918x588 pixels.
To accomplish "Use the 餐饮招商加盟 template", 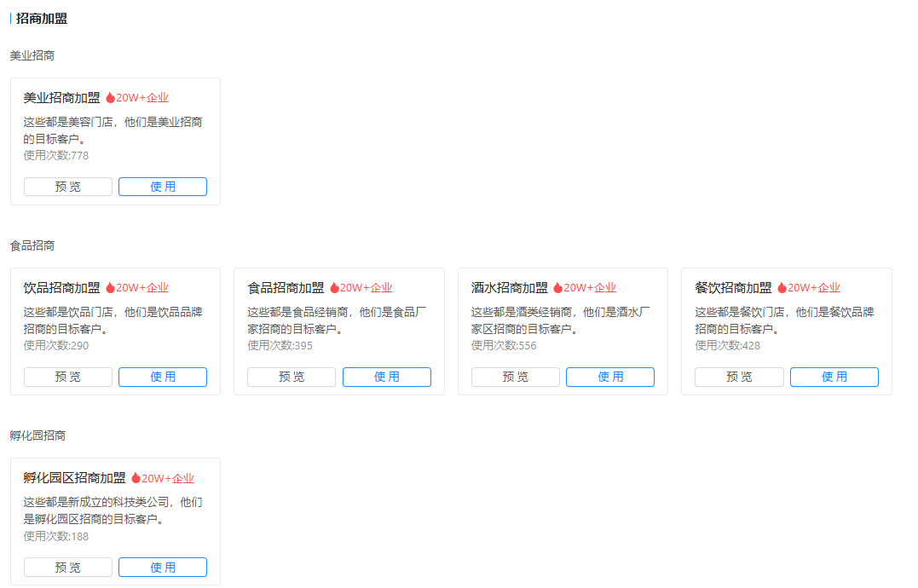I will point(834,377).
